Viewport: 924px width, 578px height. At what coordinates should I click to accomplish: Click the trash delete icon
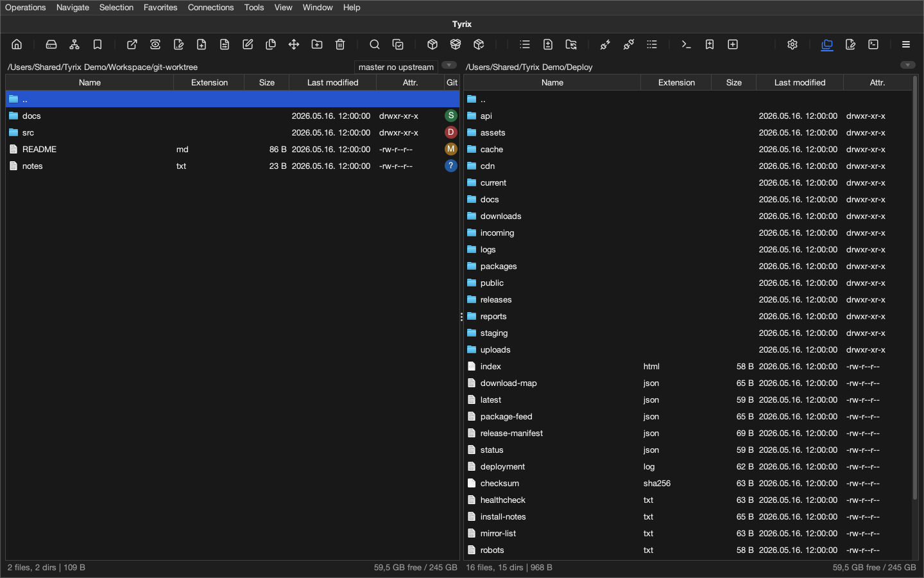tap(340, 44)
